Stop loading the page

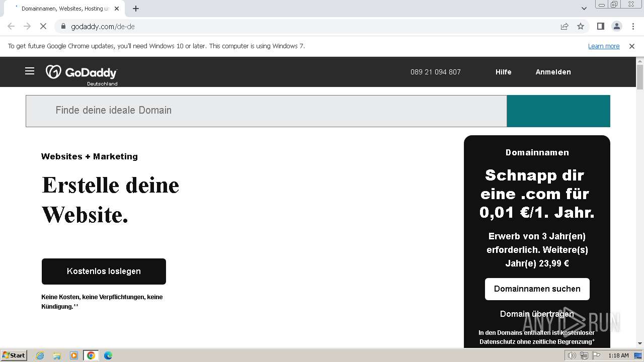pos(43,26)
